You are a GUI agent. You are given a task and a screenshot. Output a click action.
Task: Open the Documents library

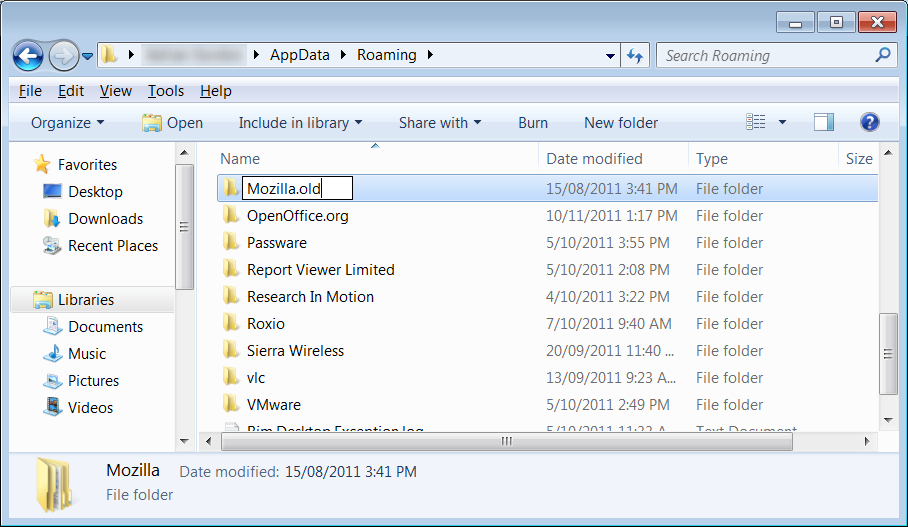click(x=105, y=327)
